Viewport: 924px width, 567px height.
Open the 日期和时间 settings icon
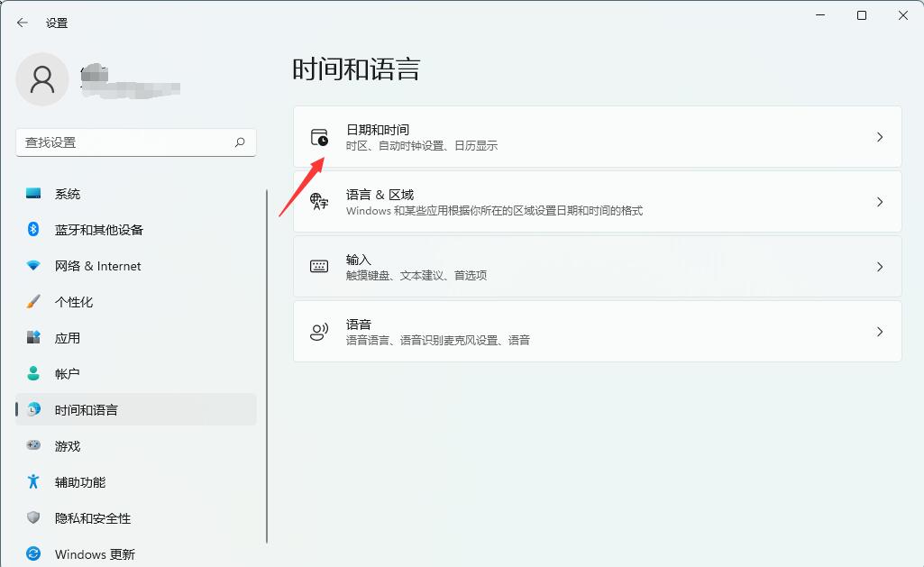(318, 136)
